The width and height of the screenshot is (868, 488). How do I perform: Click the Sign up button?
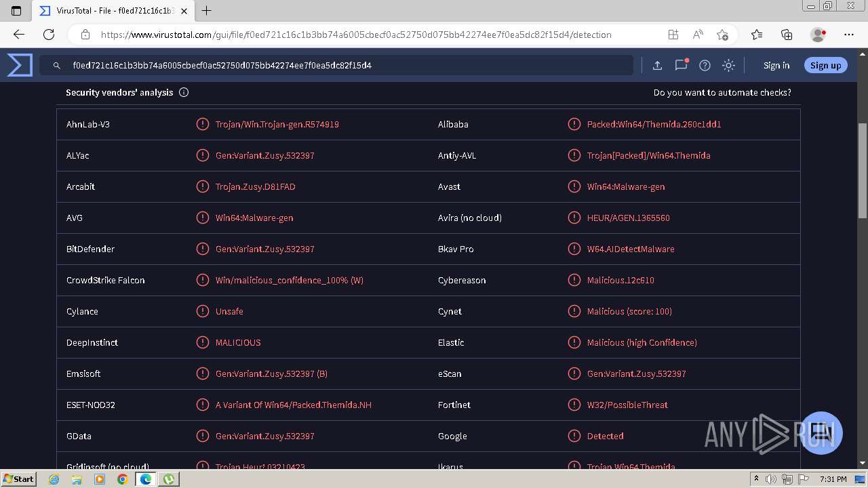825,65
